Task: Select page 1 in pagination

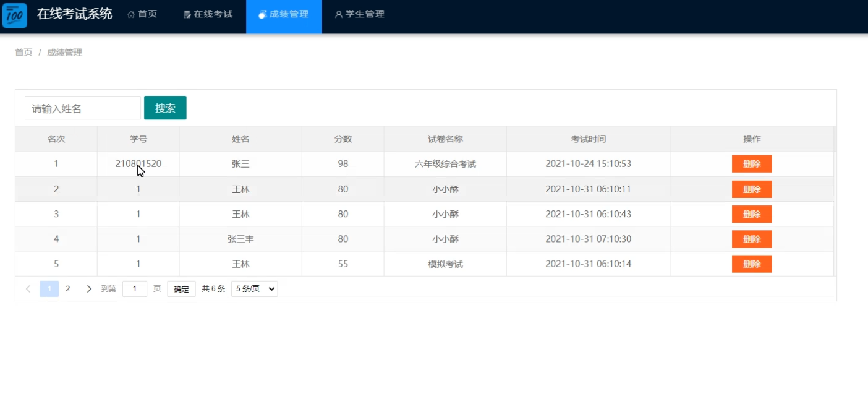Action: pyautogui.click(x=49, y=289)
